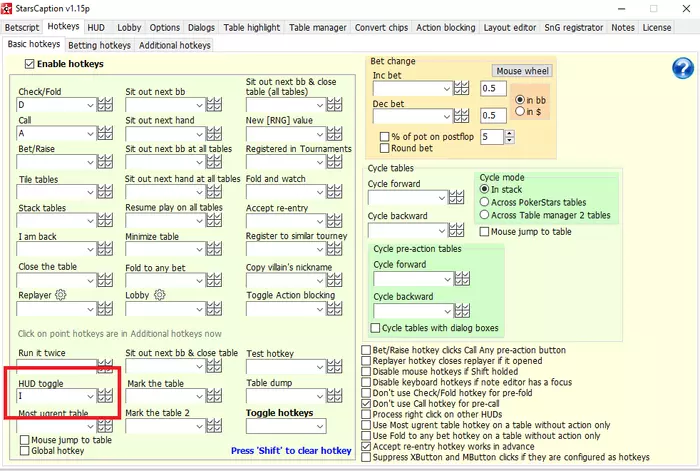Open the HUD toggle hotkey dropdown
This screenshot has height=471, width=700.
tap(90, 396)
